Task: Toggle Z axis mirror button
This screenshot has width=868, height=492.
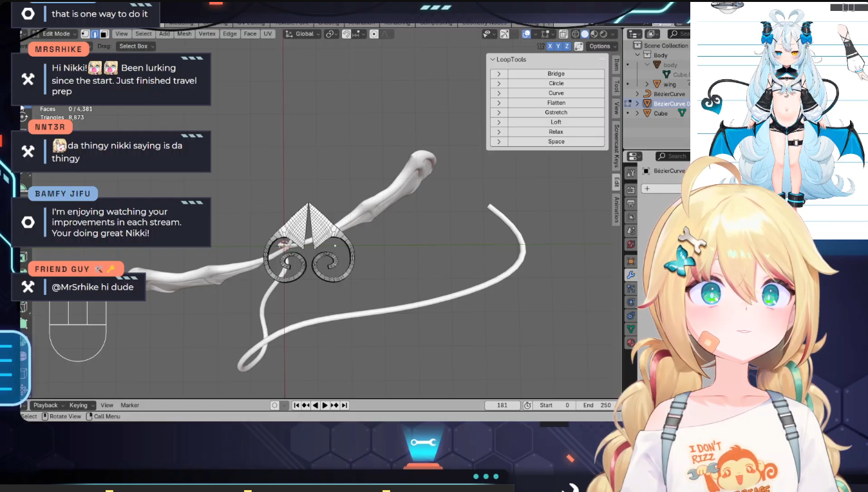Action: (x=567, y=46)
